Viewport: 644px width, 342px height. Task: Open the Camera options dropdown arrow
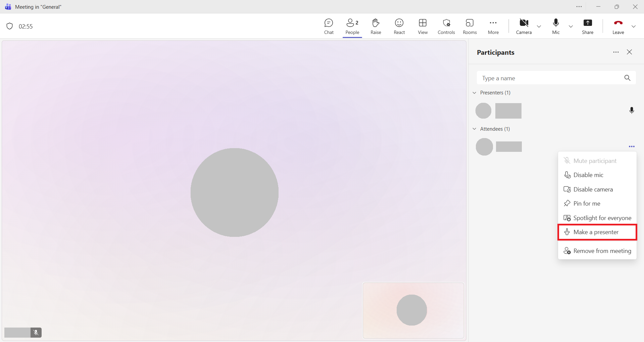point(539,26)
